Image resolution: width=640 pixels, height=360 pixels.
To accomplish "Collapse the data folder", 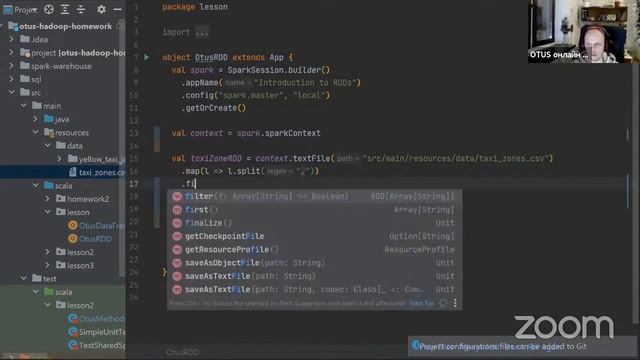I will 48,145.
